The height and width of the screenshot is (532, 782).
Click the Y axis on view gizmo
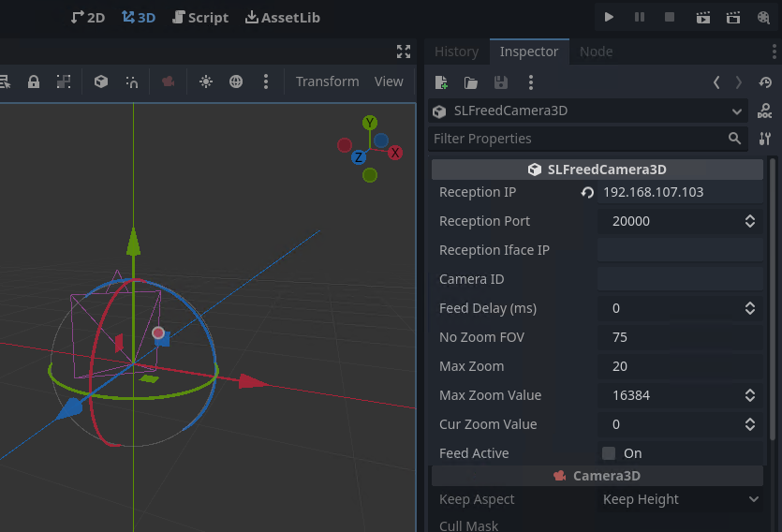(370, 123)
